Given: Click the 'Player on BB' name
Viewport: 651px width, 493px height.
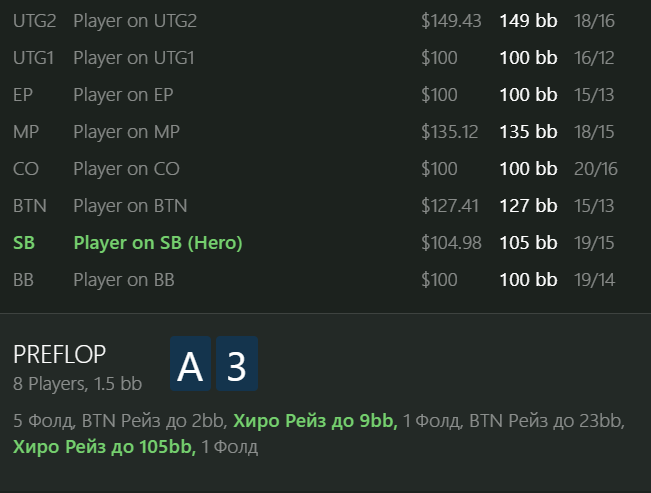Looking at the screenshot, I should coord(124,280).
